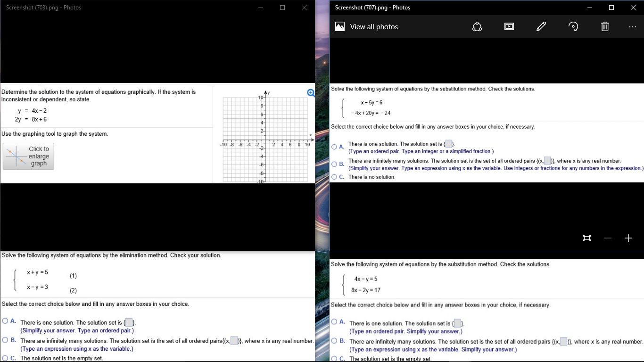Click the equation 'x + y = 5'
644x362 pixels.
(37, 272)
